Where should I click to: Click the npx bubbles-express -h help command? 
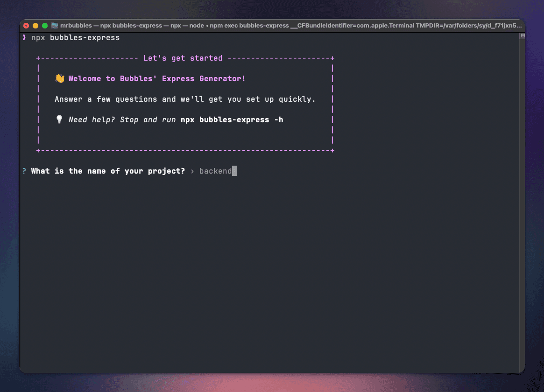[x=232, y=119]
